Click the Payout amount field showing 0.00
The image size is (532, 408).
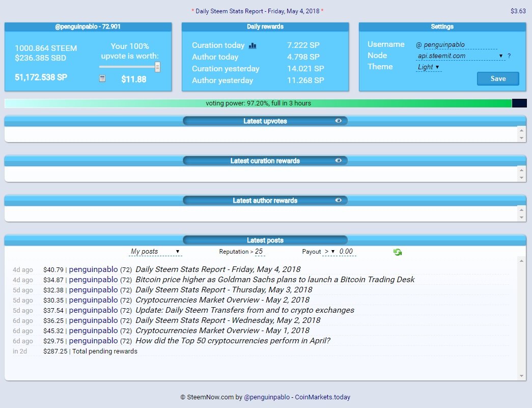(346, 252)
